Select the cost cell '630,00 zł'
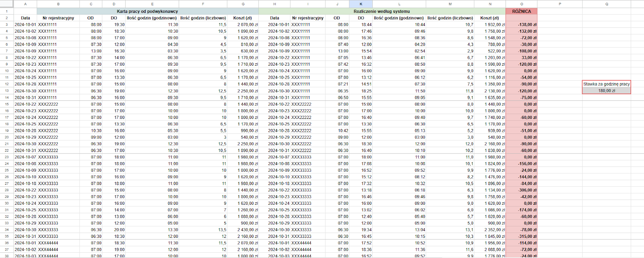This screenshot has height=258, width=644. pyautogui.click(x=243, y=51)
